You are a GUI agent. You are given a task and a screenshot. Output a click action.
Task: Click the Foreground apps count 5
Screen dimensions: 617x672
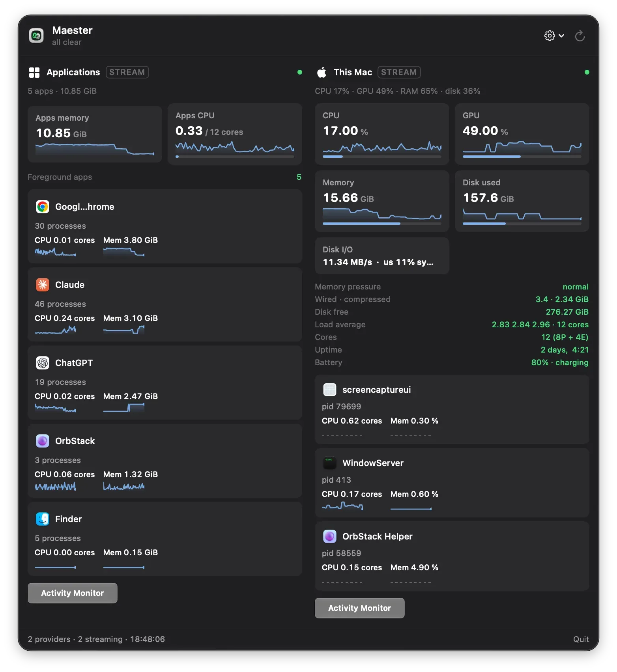point(299,177)
